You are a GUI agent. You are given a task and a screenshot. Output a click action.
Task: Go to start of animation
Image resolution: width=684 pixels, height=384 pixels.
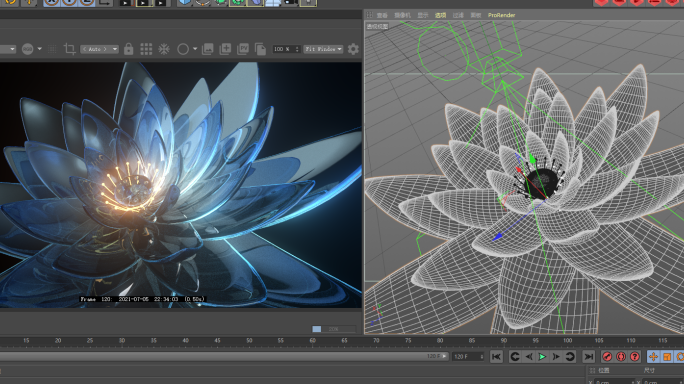point(496,357)
